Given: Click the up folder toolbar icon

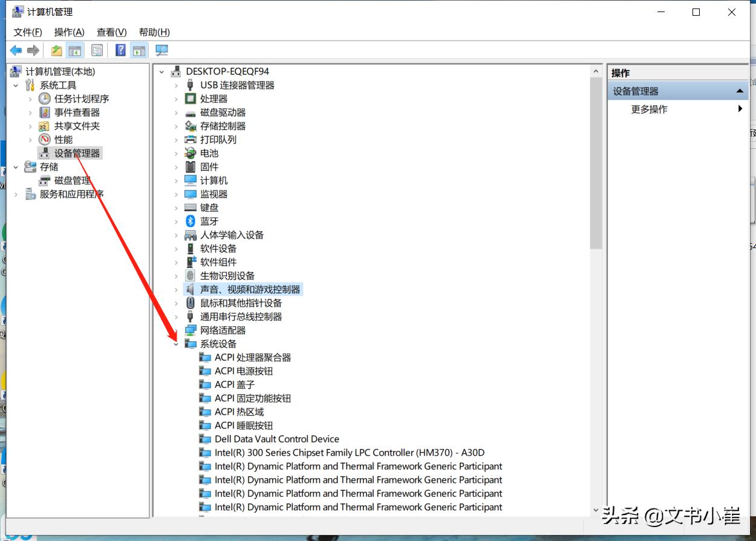Looking at the screenshot, I should [55, 50].
